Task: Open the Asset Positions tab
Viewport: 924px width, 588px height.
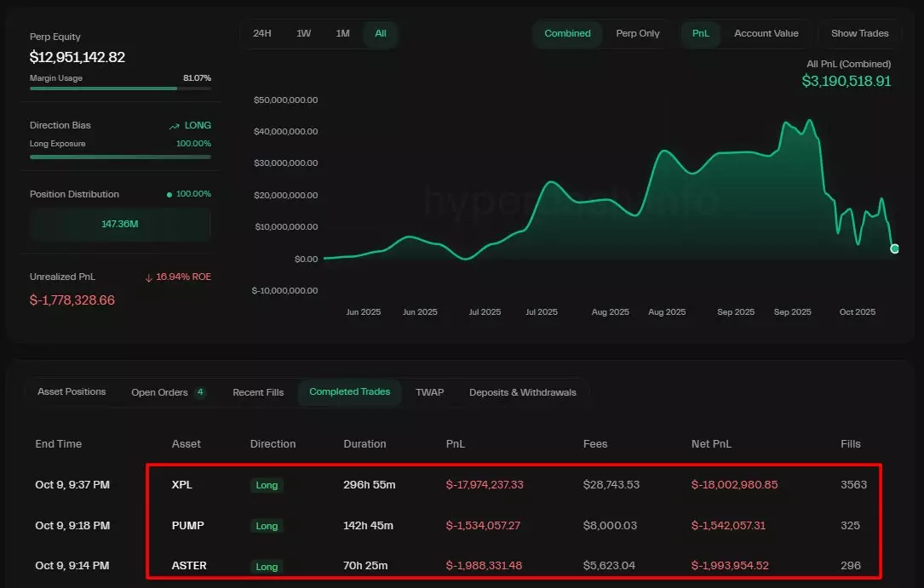Action: (72, 391)
